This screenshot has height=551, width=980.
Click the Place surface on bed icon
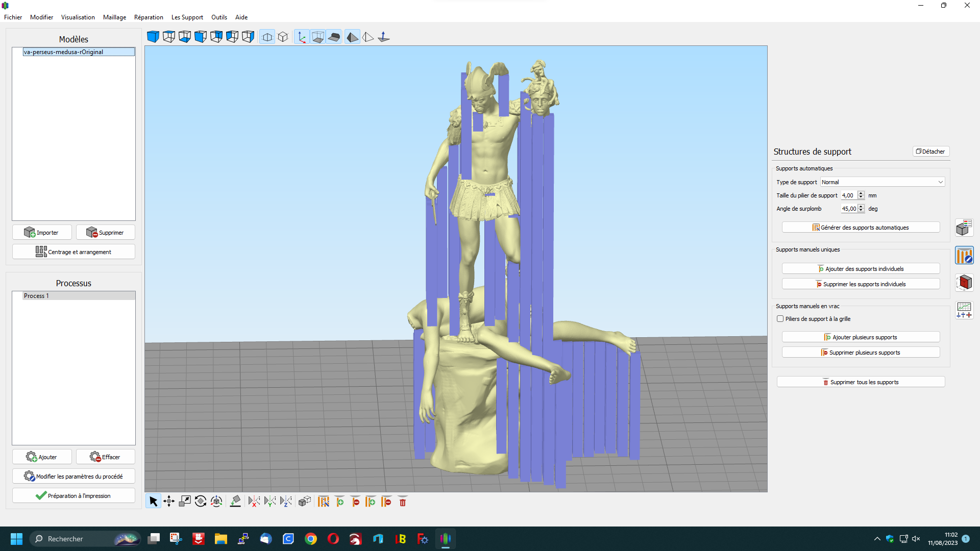point(235,502)
